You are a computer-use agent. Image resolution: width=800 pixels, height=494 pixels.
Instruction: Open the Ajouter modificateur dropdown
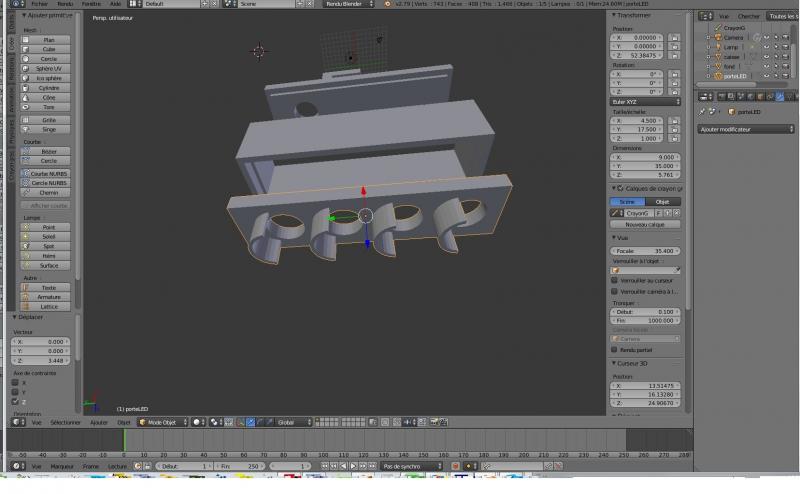pyautogui.click(x=747, y=129)
